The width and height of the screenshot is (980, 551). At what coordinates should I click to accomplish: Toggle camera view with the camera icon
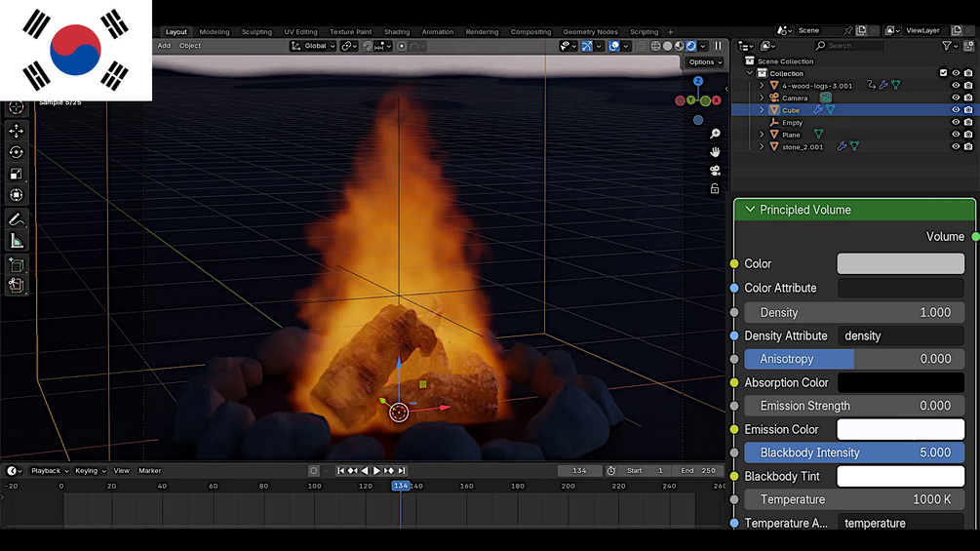715,171
